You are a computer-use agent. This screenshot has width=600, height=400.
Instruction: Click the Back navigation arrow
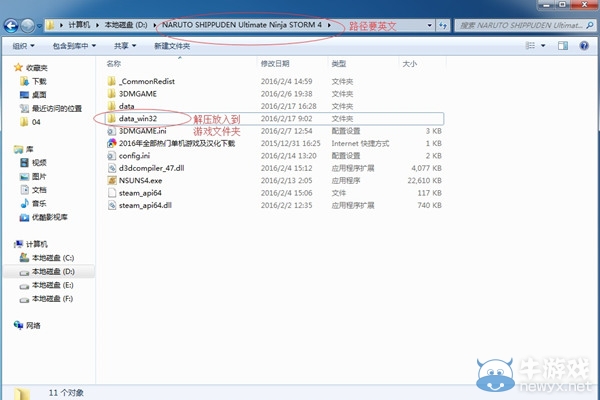click(x=11, y=26)
